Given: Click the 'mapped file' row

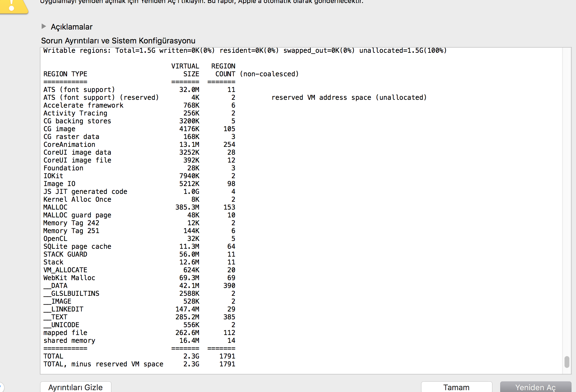Looking at the screenshot, I should pyautogui.click(x=139, y=333).
